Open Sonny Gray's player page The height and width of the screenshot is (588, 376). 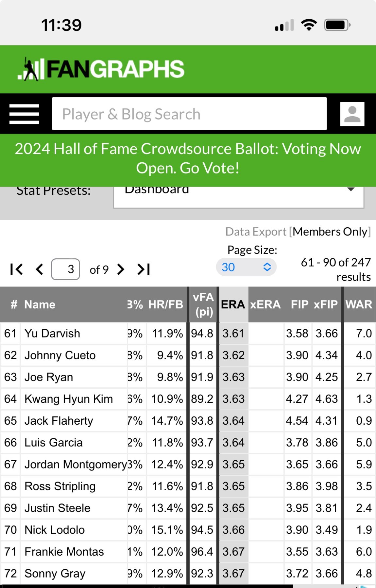(x=55, y=574)
